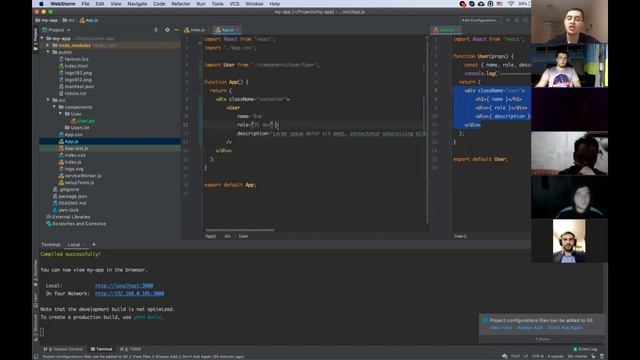640x360 pixels.
Task: Open the Tools menu
Action: pyautogui.click(x=217, y=4)
